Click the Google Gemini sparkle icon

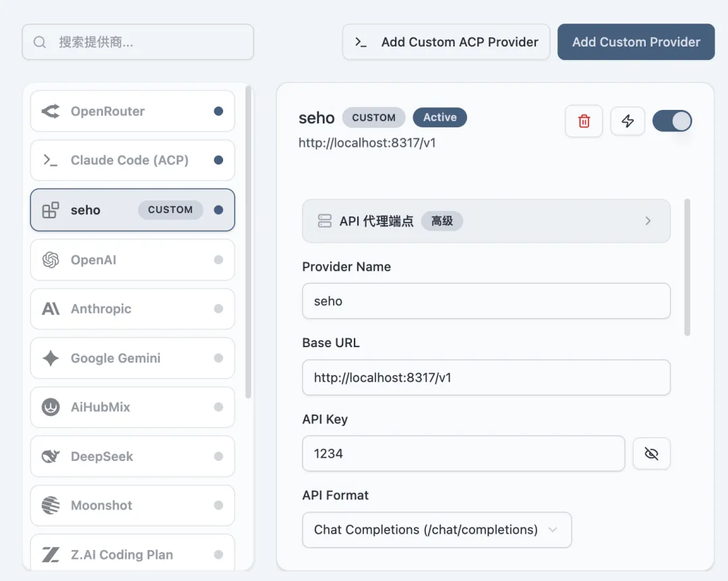51,358
